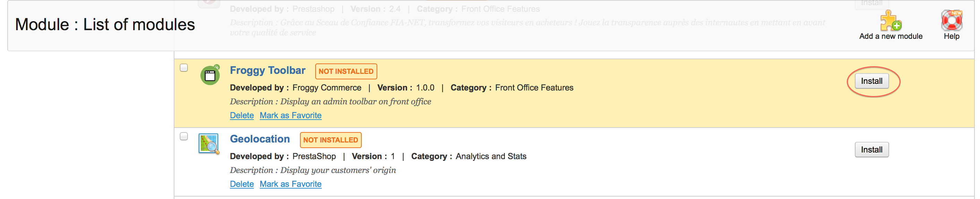Viewport: 980px width, 199px height.
Task: Install the Froggy Toolbar module
Action: pyautogui.click(x=871, y=81)
